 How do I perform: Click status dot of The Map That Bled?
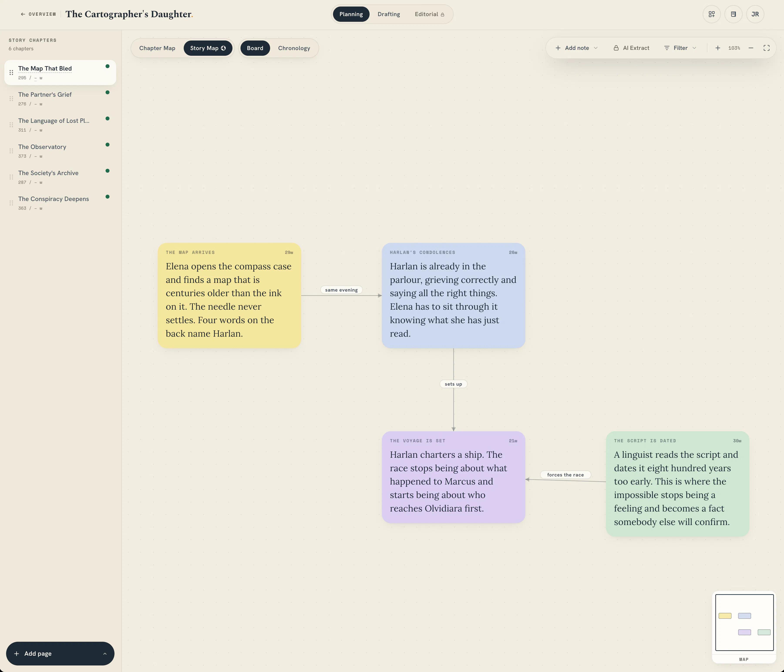108,66
